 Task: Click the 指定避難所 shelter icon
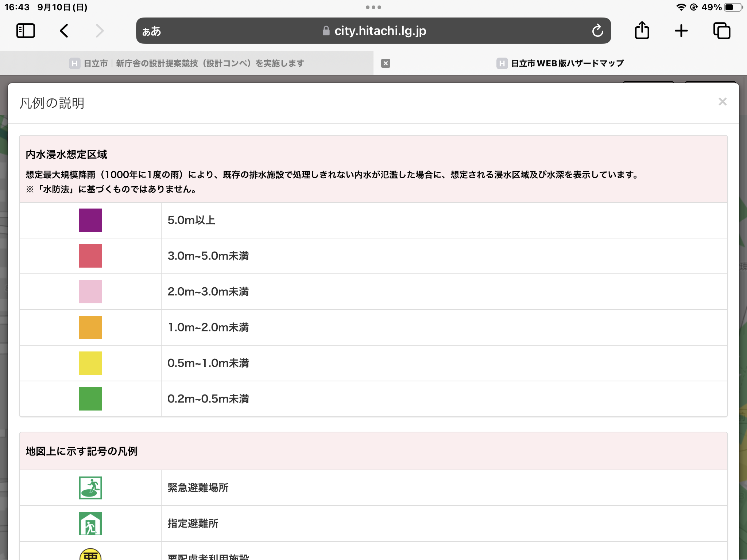[90, 524]
